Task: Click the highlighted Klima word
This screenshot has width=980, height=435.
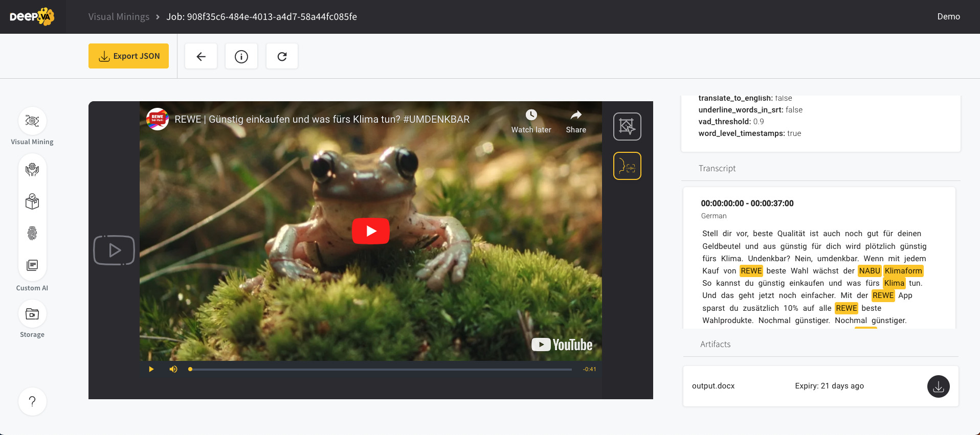Action: click(894, 283)
